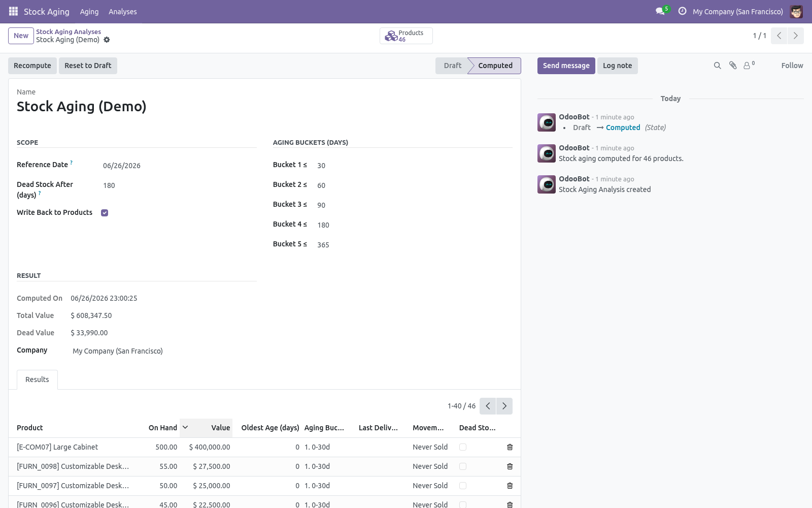
Task: Sort by the Oldest Age (days) column
Action: pos(270,428)
